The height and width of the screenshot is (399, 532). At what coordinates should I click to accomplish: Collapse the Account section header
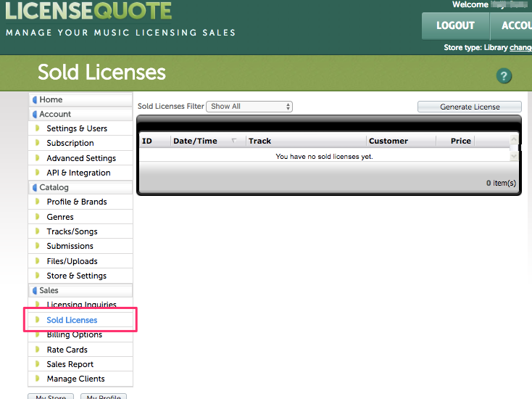(55, 115)
